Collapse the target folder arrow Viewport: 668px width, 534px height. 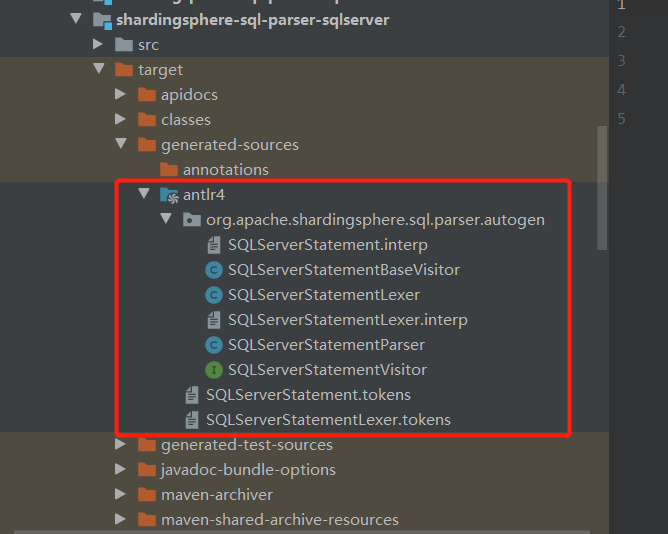tap(99, 69)
